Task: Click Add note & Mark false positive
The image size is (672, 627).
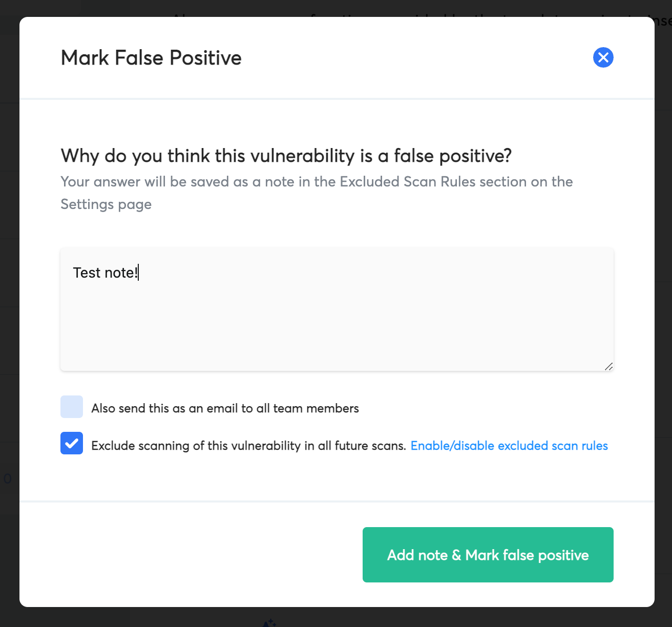Action: pyautogui.click(x=488, y=555)
